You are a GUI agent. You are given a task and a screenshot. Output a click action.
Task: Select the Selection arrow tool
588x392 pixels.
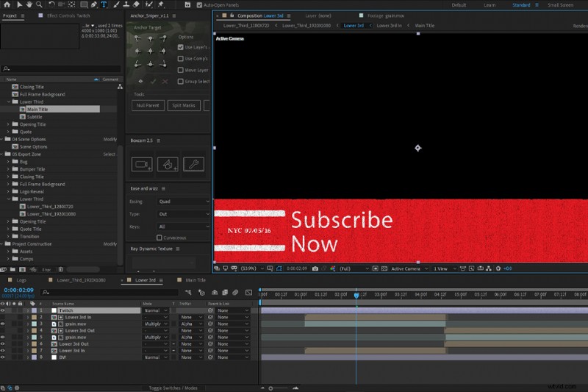pyautogui.click(x=20, y=4)
